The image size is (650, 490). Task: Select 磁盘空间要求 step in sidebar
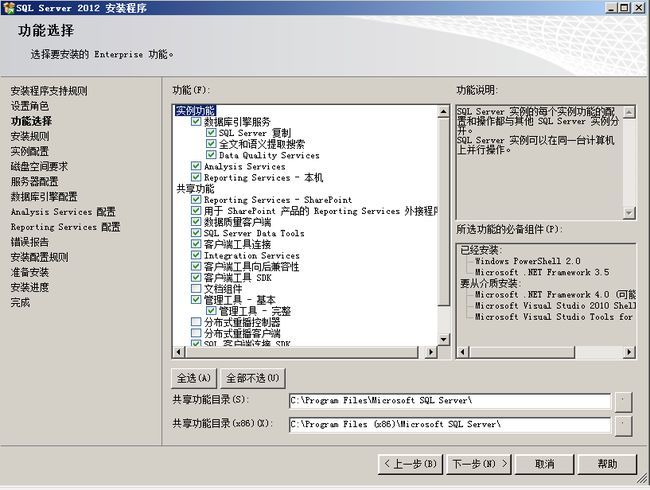(39, 166)
